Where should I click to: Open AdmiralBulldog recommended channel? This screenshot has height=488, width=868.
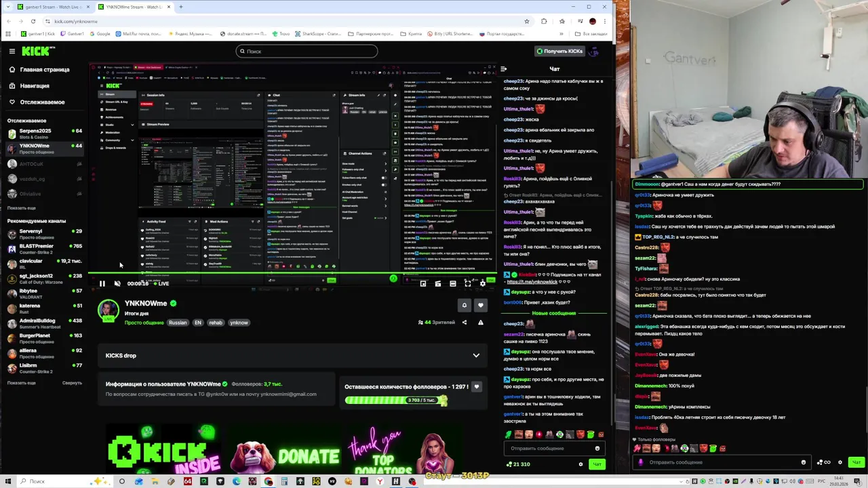click(44, 323)
